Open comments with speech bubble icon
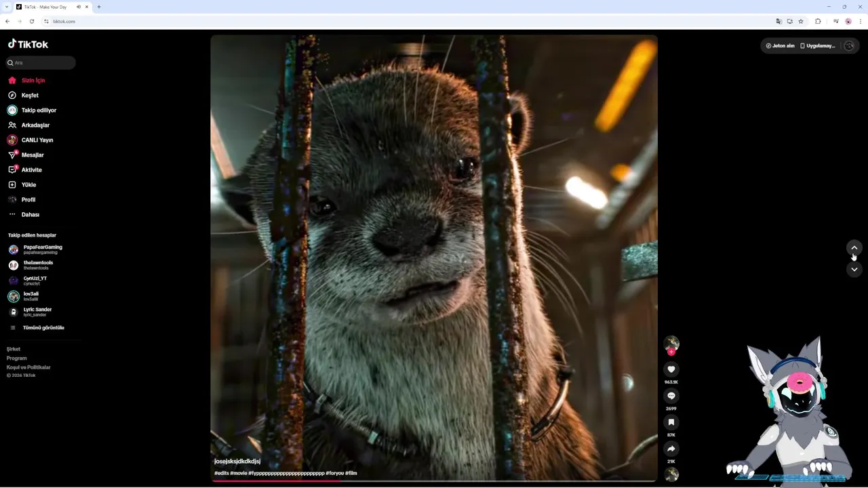 click(671, 396)
